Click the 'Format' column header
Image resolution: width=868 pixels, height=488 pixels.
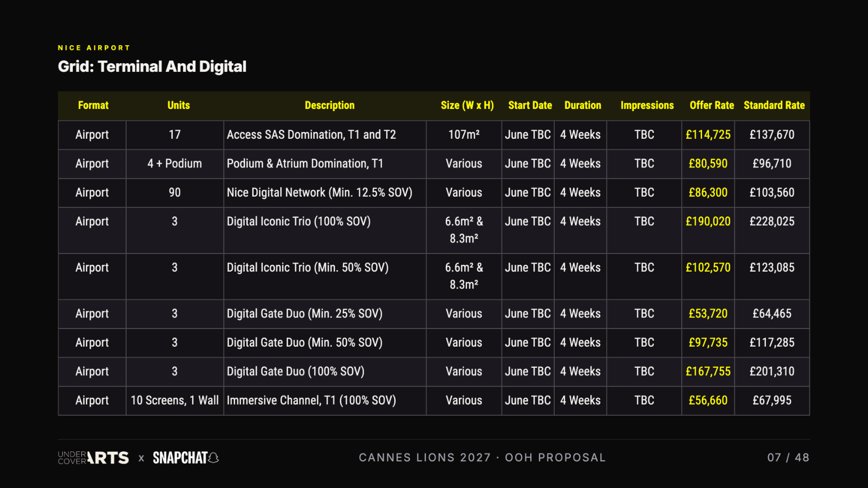click(x=93, y=105)
